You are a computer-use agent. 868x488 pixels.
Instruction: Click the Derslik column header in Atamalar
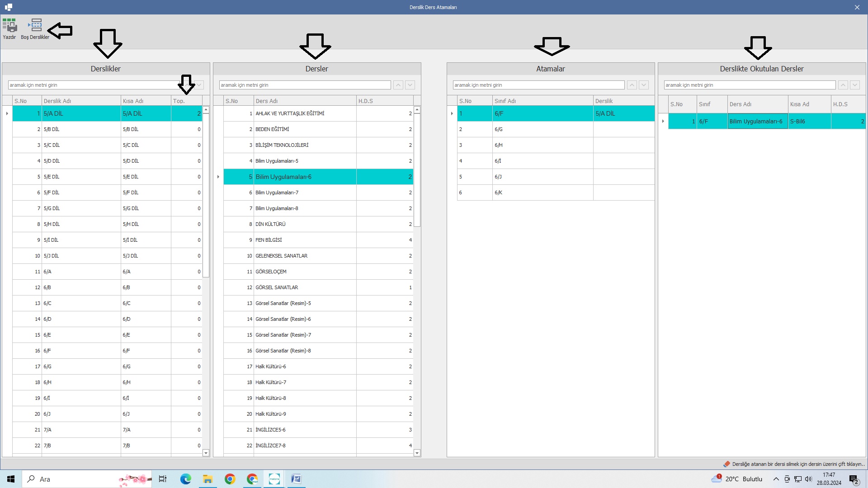pyautogui.click(x=624, y=101)
